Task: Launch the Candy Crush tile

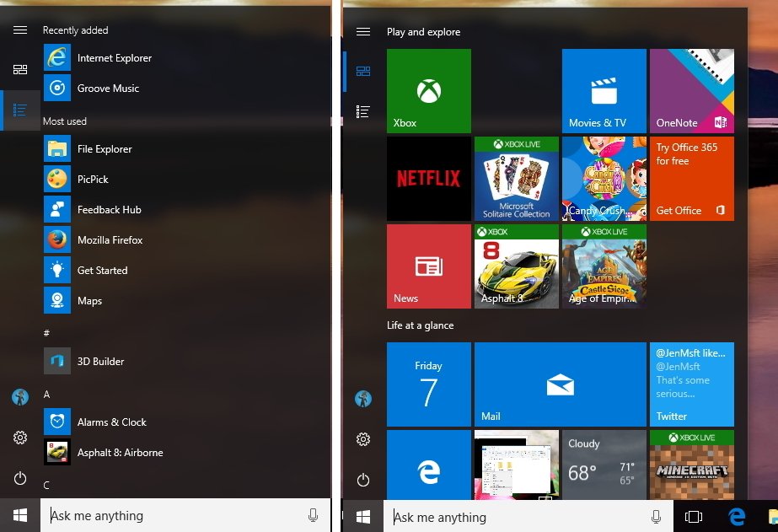Action: pos(604,179)
